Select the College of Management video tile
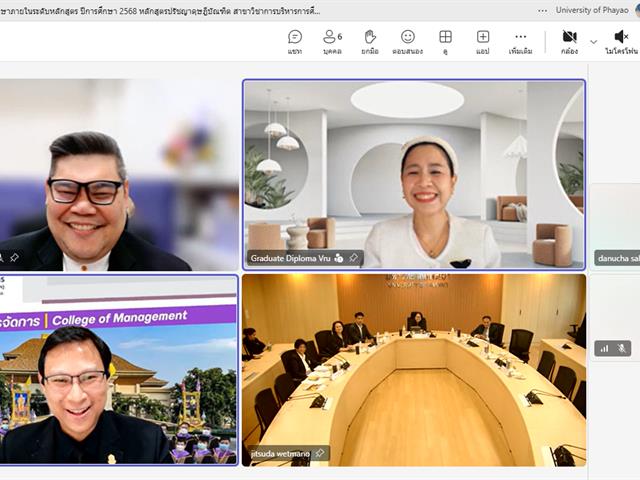 (x=118, y=370)
